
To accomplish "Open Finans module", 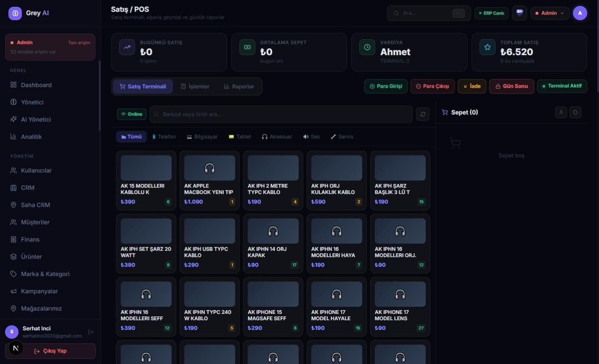I will pos(50,239).
